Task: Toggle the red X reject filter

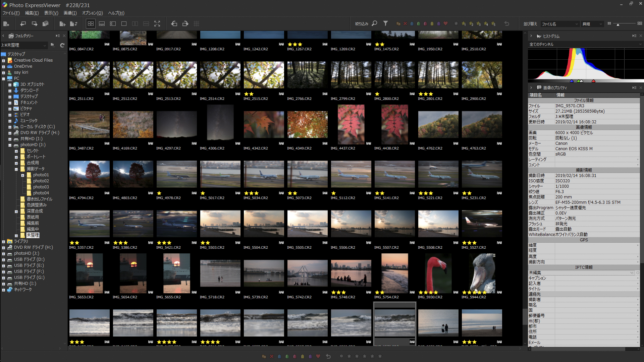Action: click(405, 24)
